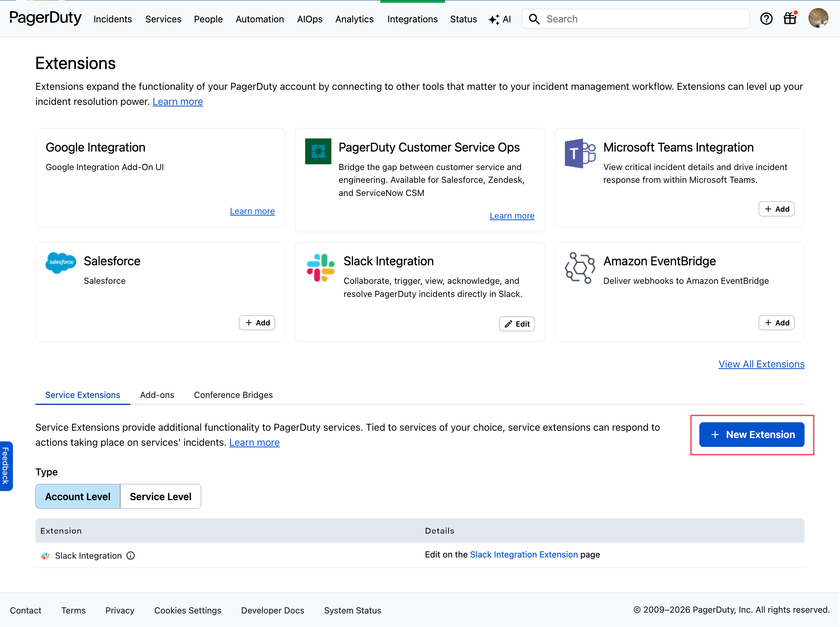The width and height of the screenshot is (840, 627).
Task: Open the help question mark icon
Action: 766,19
